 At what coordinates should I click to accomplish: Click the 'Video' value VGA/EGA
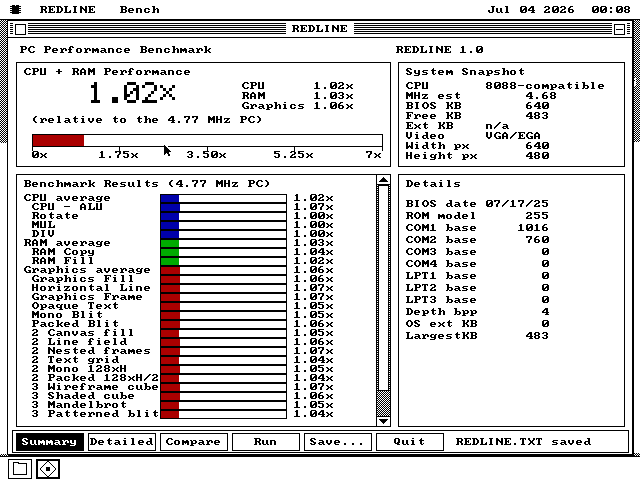click(x=513, y=136)
